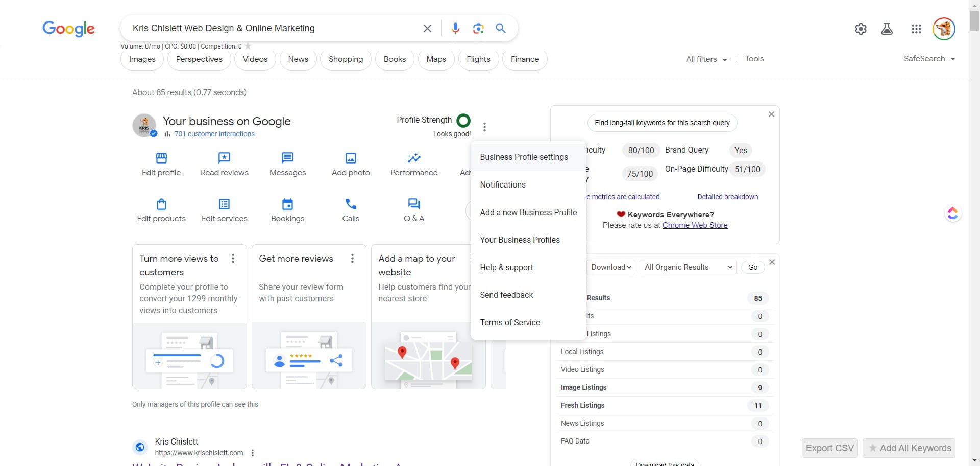
Task: Open the Performance chart icon
Action: (413, 158)
